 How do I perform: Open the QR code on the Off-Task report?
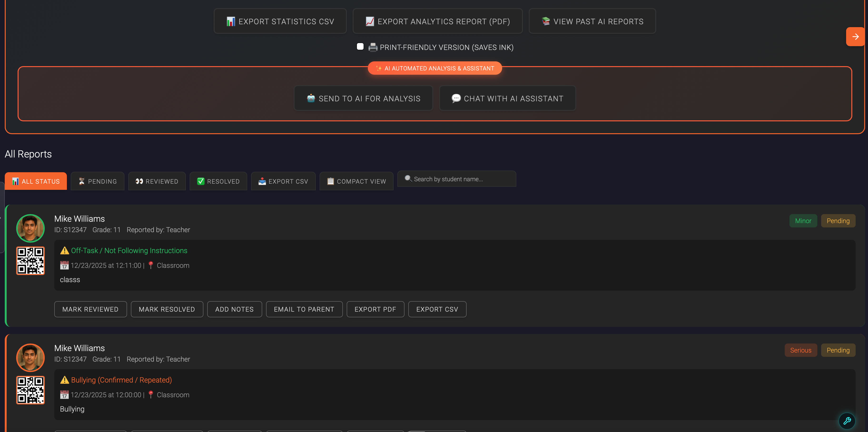[x=30, y=260]
